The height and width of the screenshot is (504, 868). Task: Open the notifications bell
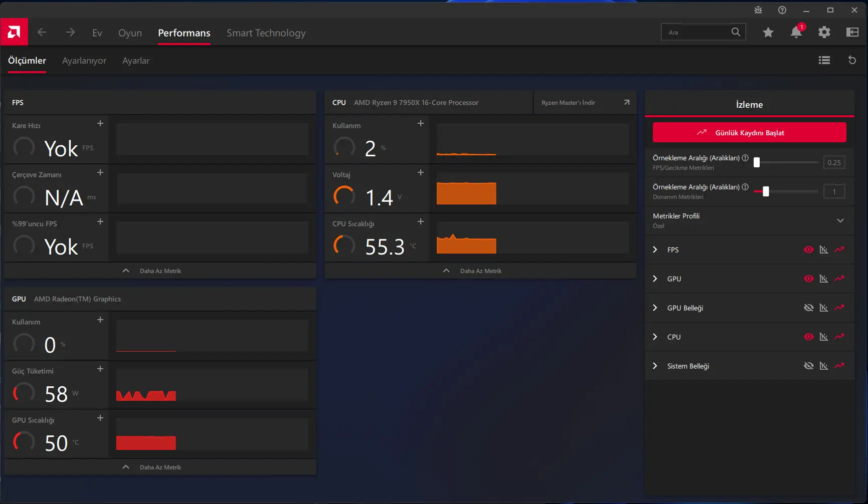click(796, 32)
